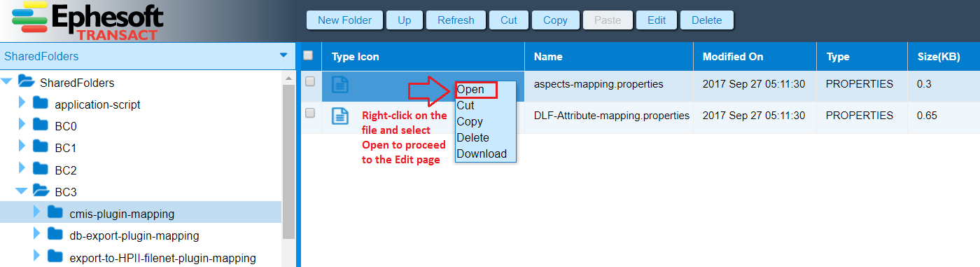Click the SharedFolders open folder icon

click(26, 82)
